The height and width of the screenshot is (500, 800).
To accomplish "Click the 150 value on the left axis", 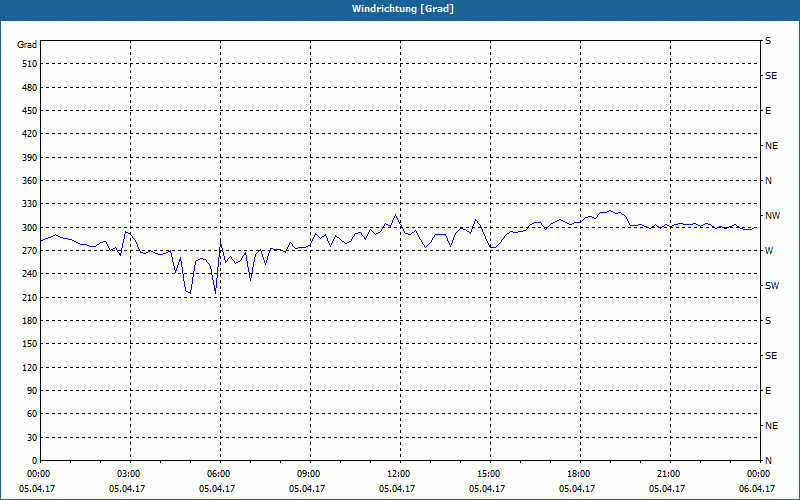I will [x=30, y=344].
